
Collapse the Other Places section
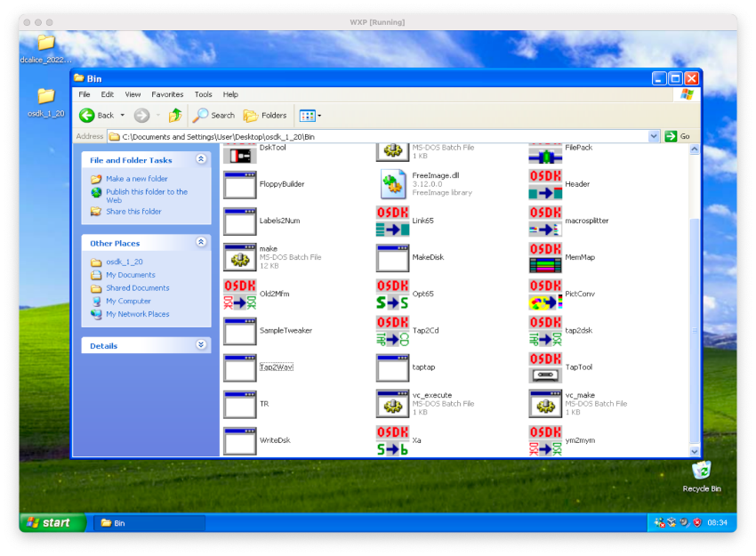click(201, 242)
